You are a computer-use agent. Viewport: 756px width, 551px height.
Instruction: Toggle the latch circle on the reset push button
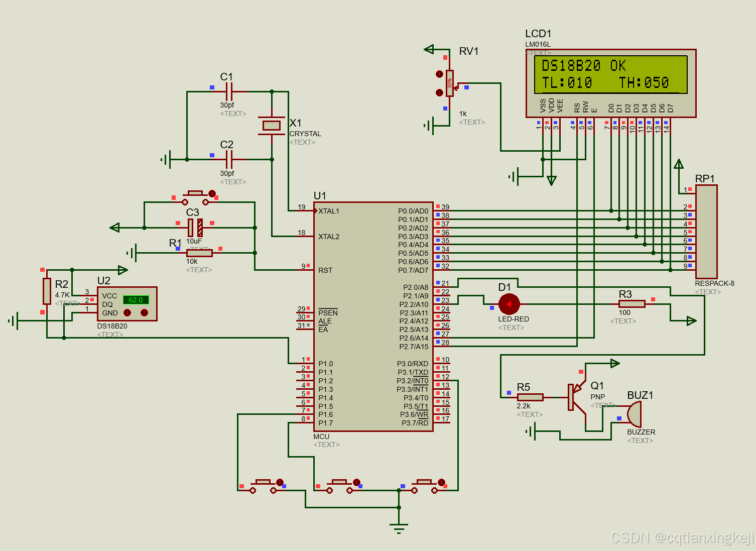pos(212,193)
